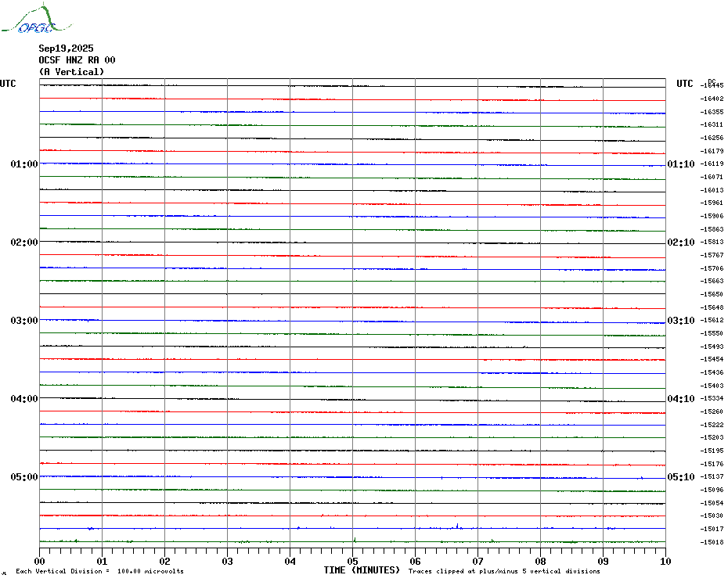Click the 03:00 row time label
The height and width of the screenshot is (582, 728).
pos(24,320)
